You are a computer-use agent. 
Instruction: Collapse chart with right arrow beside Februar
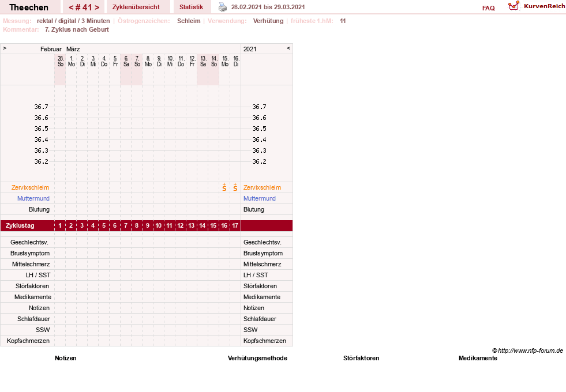[x=5, y=48]
